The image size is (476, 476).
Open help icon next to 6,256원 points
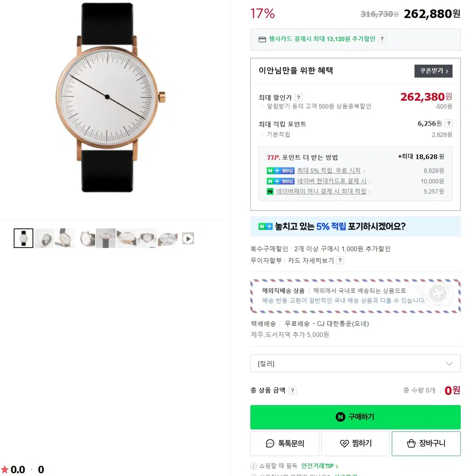point(449,123)
